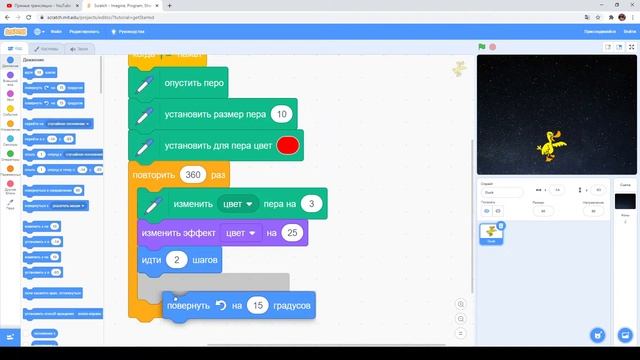640x360 pixels.
Task: Click the red stop button
Action: [x=493, y=47]
